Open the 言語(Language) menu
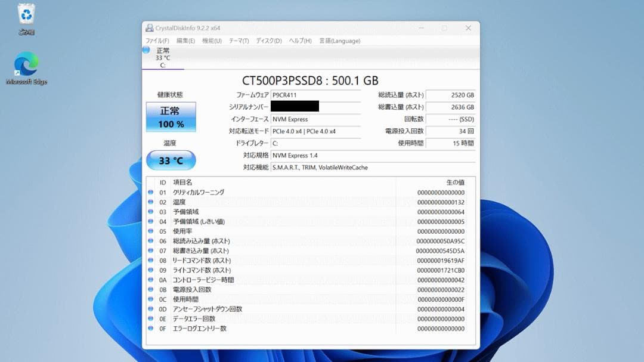This screenshot has height=362, width=644. (340, 41)
